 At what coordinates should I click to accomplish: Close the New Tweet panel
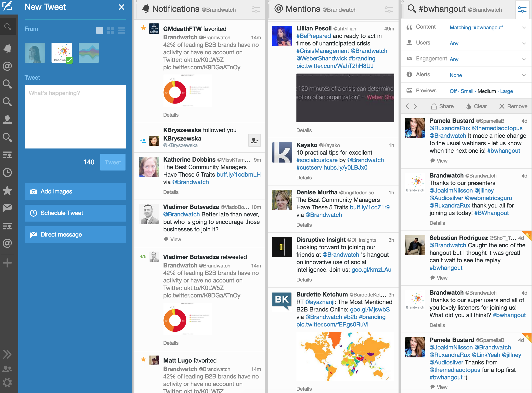[x=122, y=7]
